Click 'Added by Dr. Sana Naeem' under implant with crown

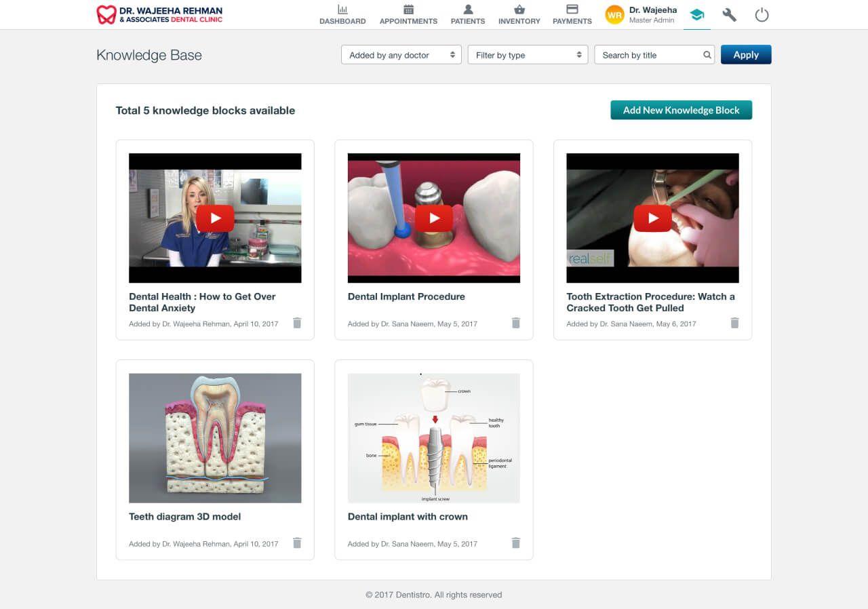pos(412,544)
